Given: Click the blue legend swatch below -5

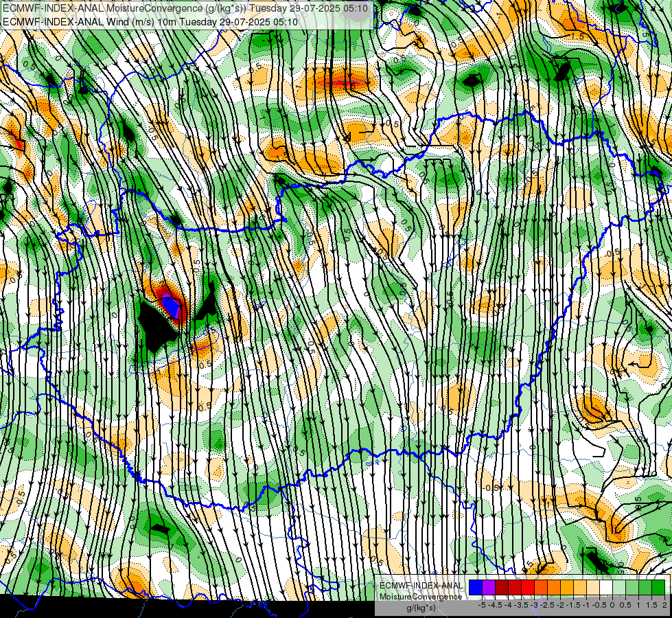Looking at the screenshot, I should 476,588.
